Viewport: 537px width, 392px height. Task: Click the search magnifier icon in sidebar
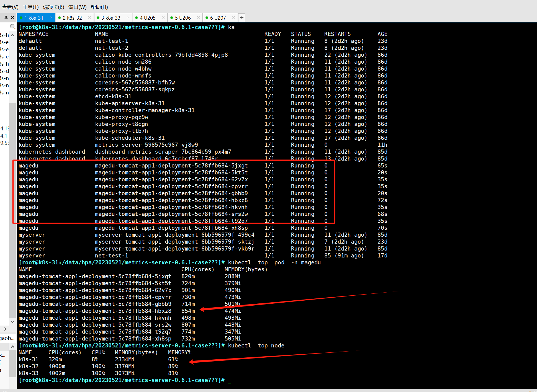(x=12, y=27)
